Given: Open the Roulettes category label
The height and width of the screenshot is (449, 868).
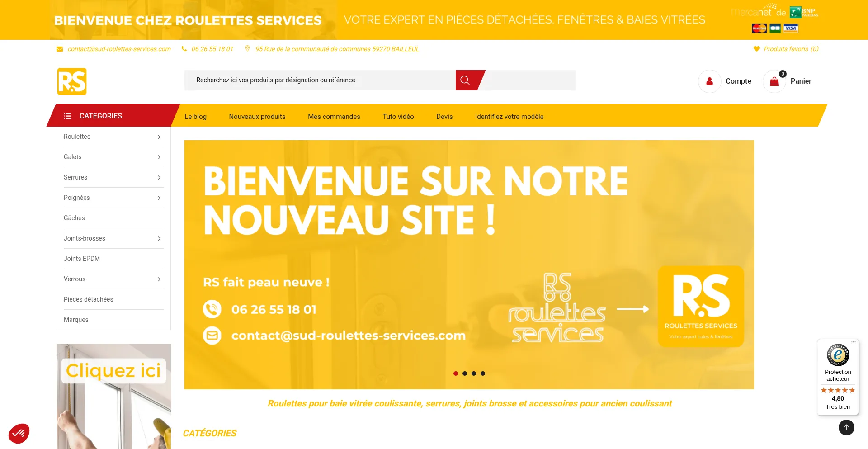Looking at the screenshot, I should click(x=77, y=137).
